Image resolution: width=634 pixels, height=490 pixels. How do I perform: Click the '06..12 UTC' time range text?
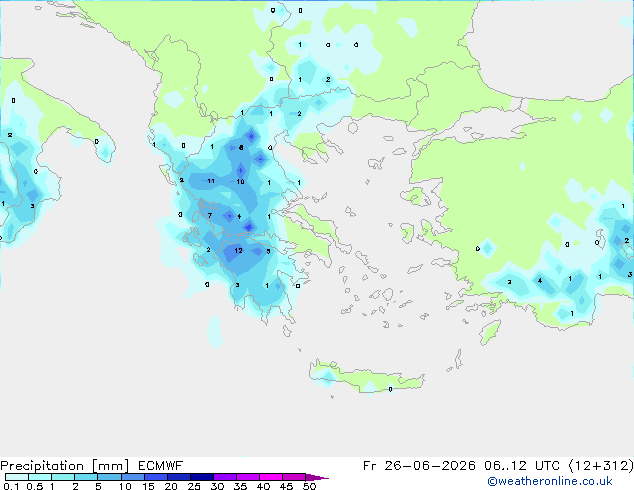522,466
